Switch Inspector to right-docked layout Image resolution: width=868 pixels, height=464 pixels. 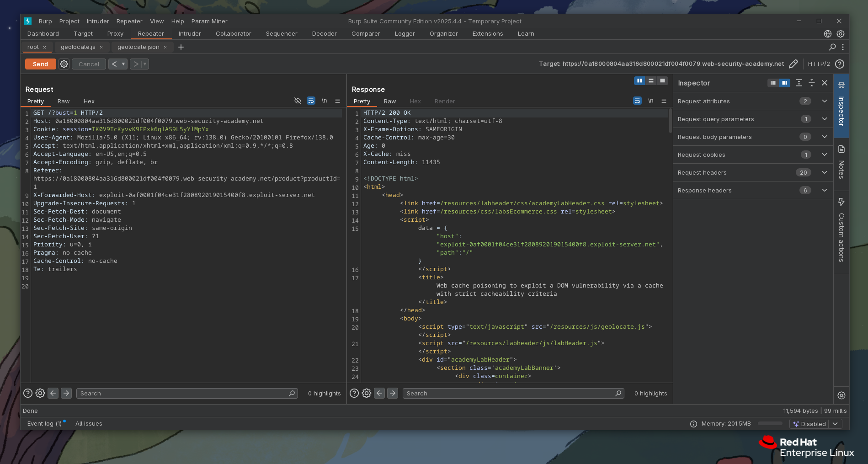coord(784,83)
